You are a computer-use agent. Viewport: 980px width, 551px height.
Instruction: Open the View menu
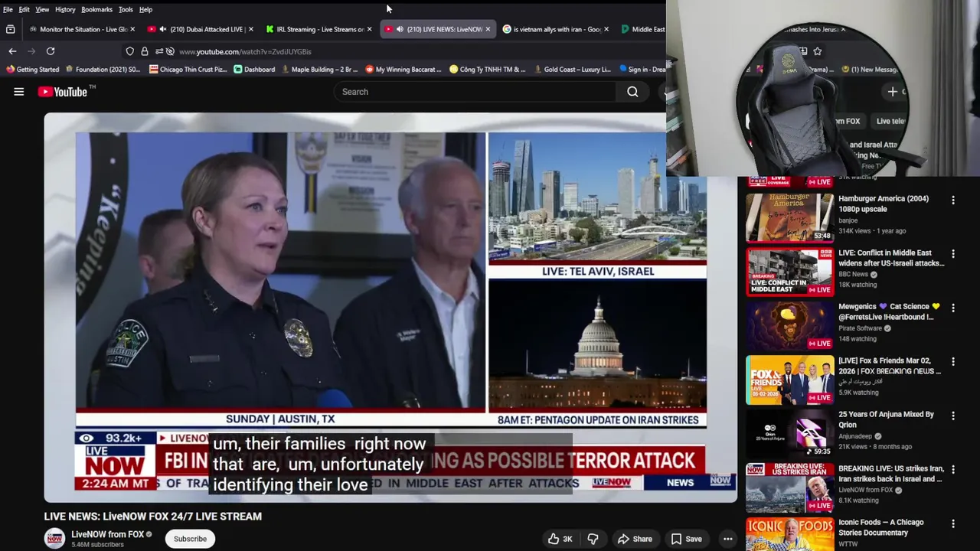(42, 9)
